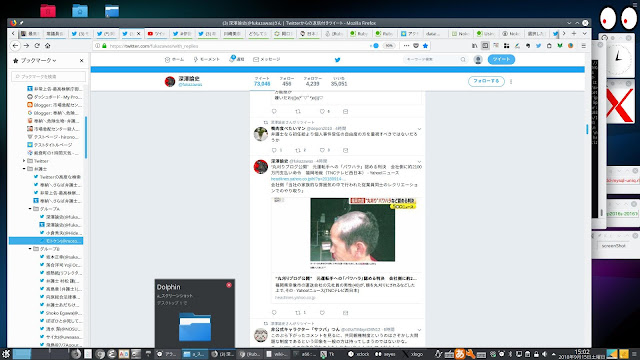Open the KDE application launcher in the taskbar

[6, 354]
